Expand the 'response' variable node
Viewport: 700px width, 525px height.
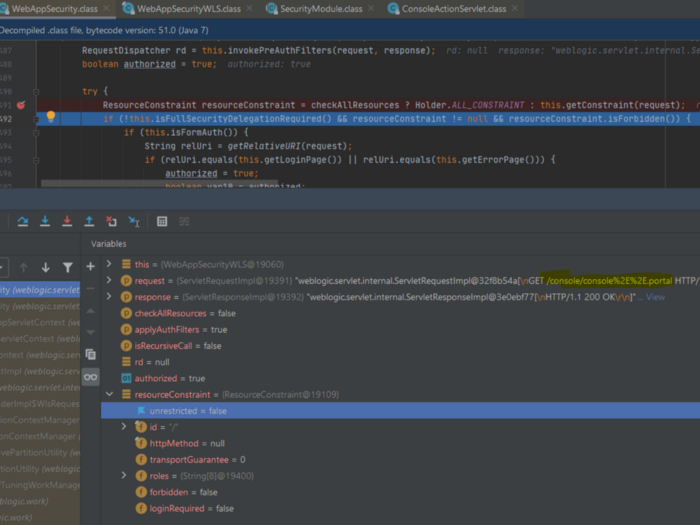coord(109,296)
